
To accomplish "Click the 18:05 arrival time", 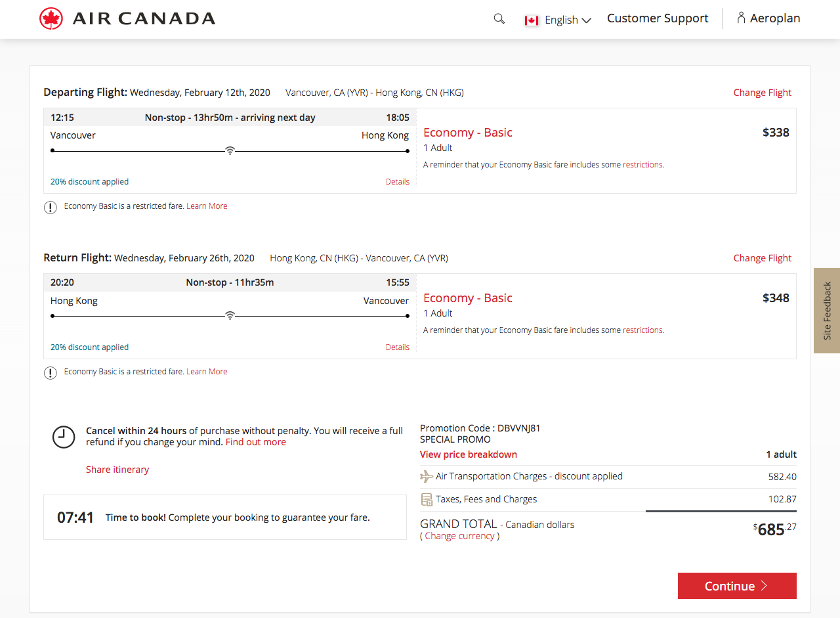I will pyautogui.click(x=398, y=118).
